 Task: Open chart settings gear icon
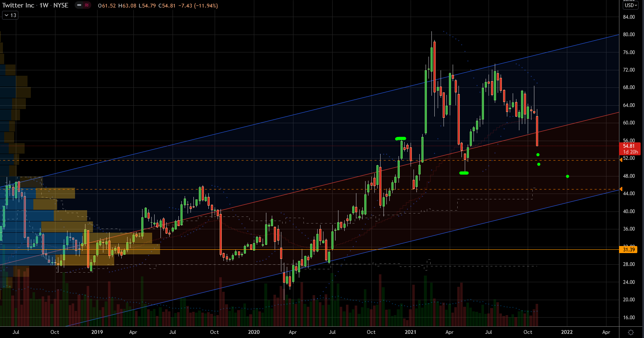click(631, 332)
